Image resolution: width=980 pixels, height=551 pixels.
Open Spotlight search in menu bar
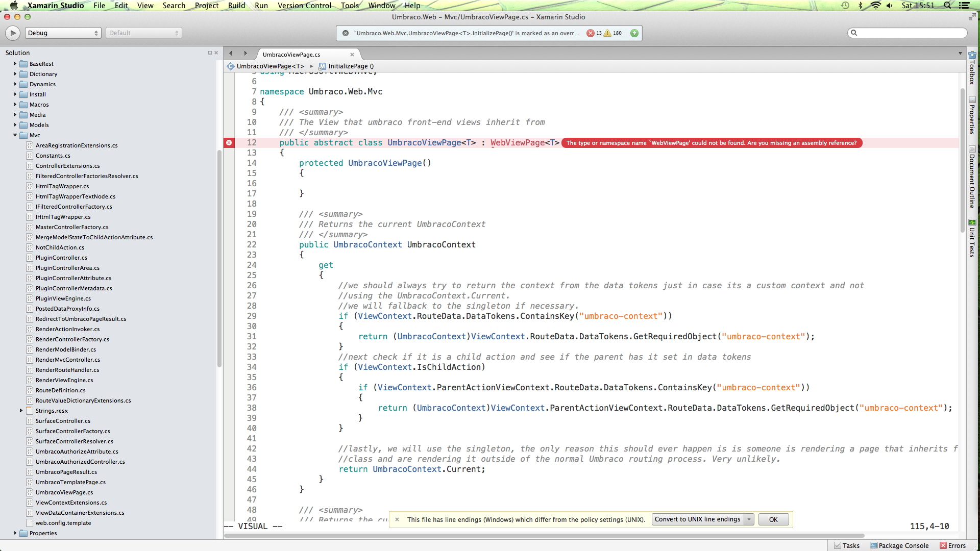[x=947, y=6]
